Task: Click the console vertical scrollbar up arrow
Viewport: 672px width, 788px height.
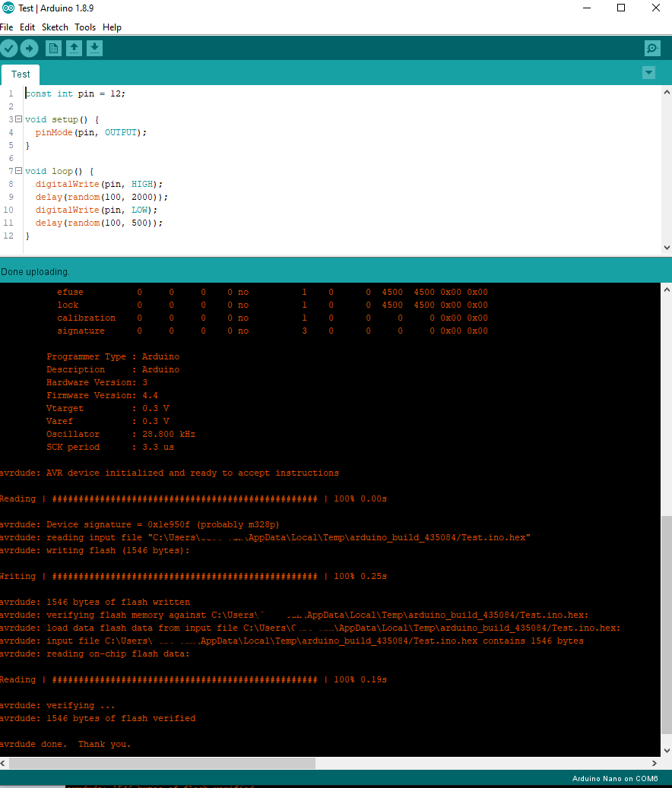Action: pyautogui.click(x=667, y=290)
